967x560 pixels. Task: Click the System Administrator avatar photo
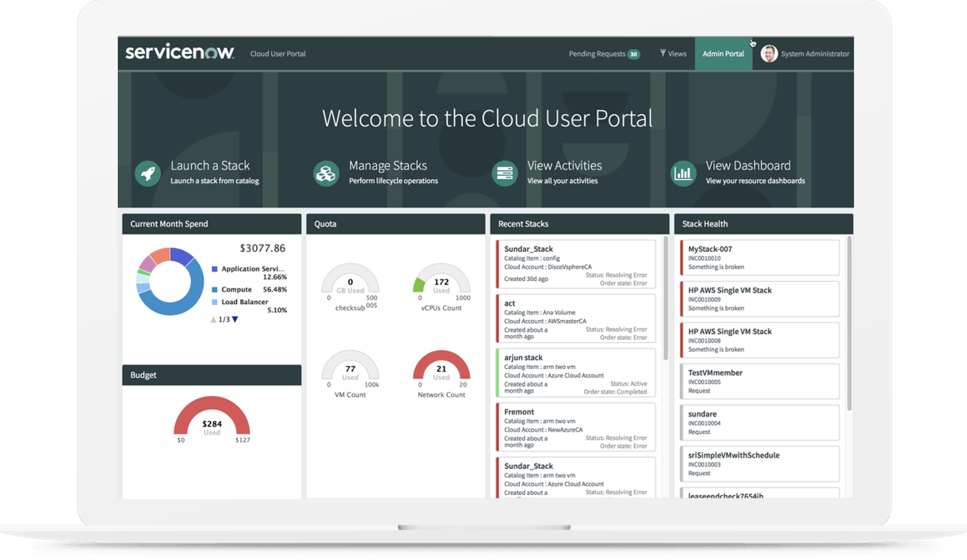coord(768,53)
